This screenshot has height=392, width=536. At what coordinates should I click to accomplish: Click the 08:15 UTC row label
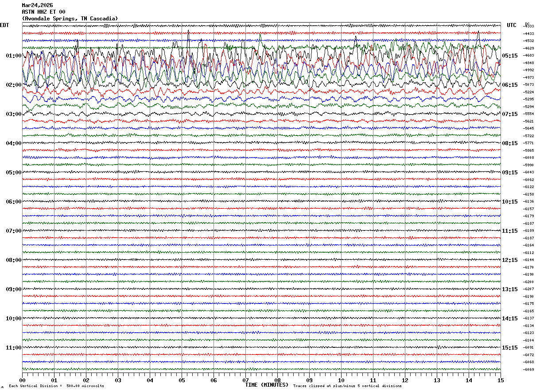point(510,143)
